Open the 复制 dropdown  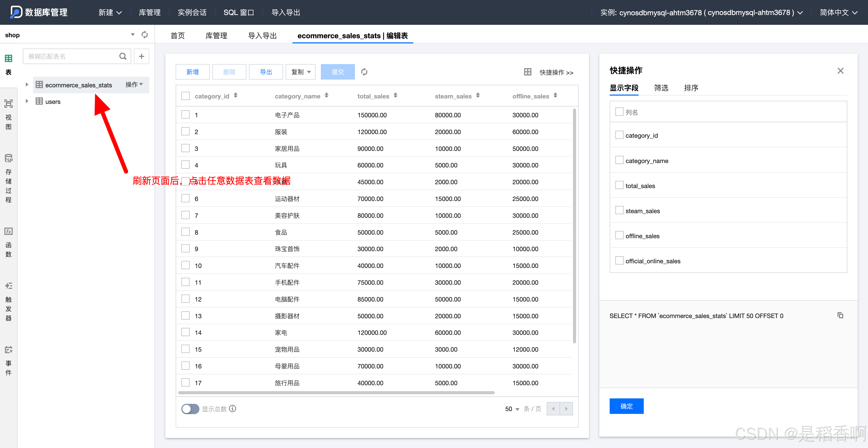point(300,72)
